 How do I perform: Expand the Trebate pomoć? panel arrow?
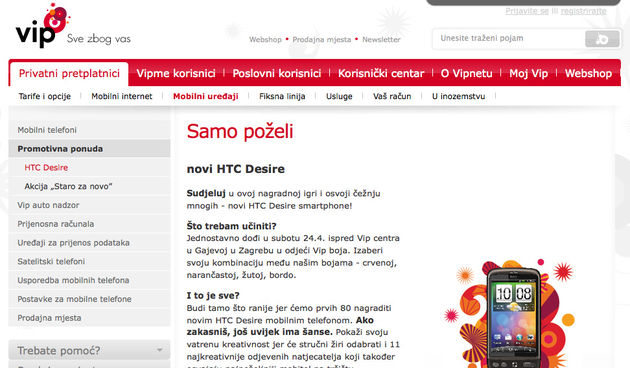pos(160,350)
